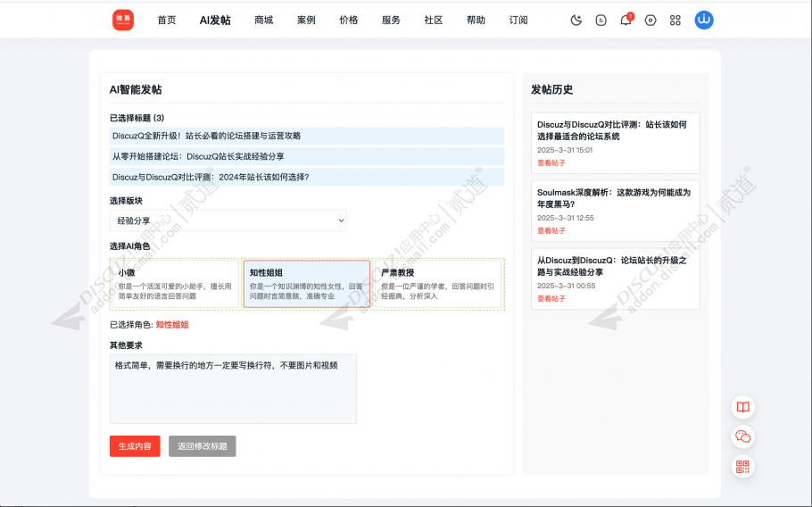Click history title Soulmask深度解析：这款游戏为何能成为年度黑马？
Screen dimensions: 812x507
[x=614, y=198]
